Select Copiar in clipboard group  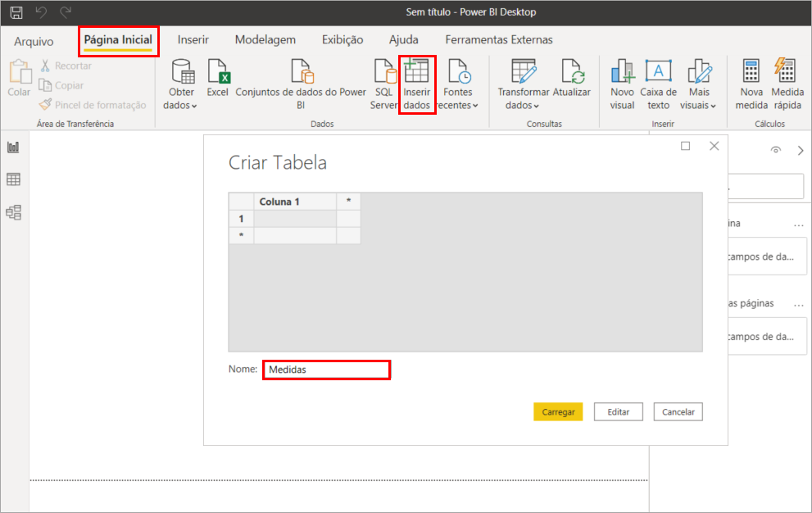(x=61, y=85)
